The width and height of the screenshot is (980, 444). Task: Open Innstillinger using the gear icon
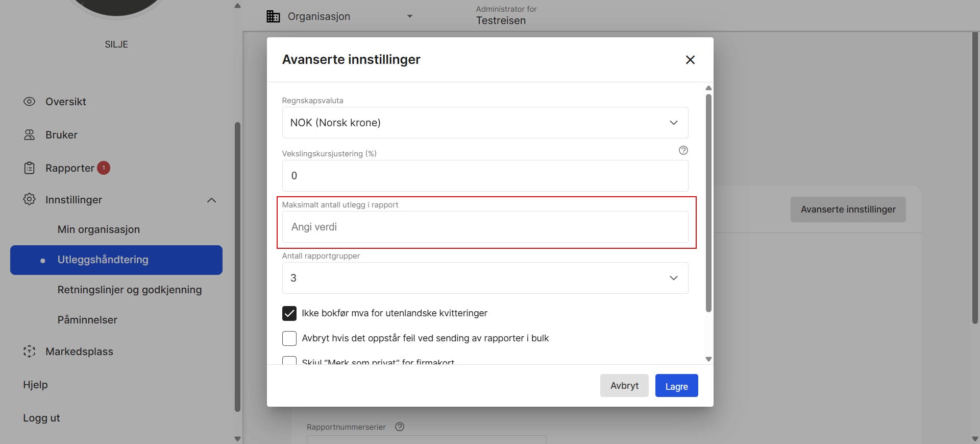pyautogui.click(x=29, y=199)
